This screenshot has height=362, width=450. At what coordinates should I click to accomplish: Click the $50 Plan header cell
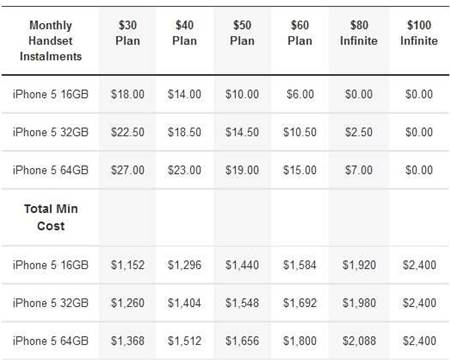pos(242,33)
